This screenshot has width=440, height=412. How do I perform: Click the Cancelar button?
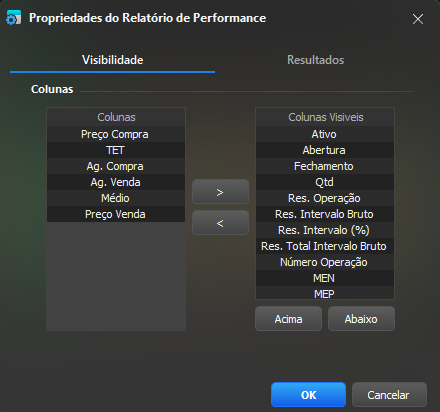pyautogui.click(x=389, y=395)
